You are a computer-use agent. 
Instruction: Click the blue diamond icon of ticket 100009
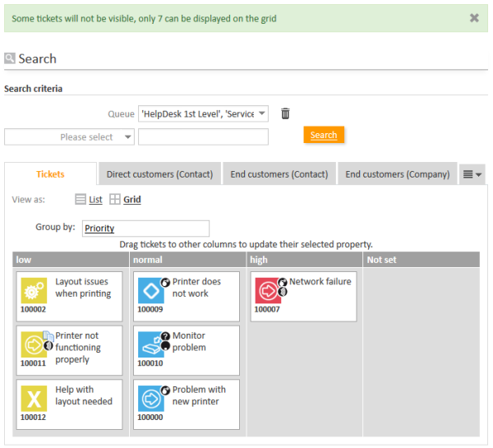pyautogui.click(x=150, y=290)
